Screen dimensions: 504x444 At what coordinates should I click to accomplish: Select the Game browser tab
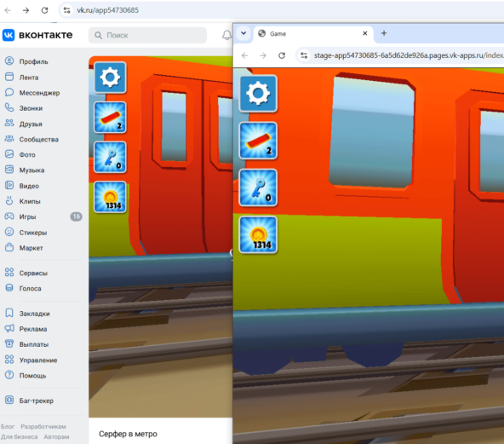(x=313, y=34)
